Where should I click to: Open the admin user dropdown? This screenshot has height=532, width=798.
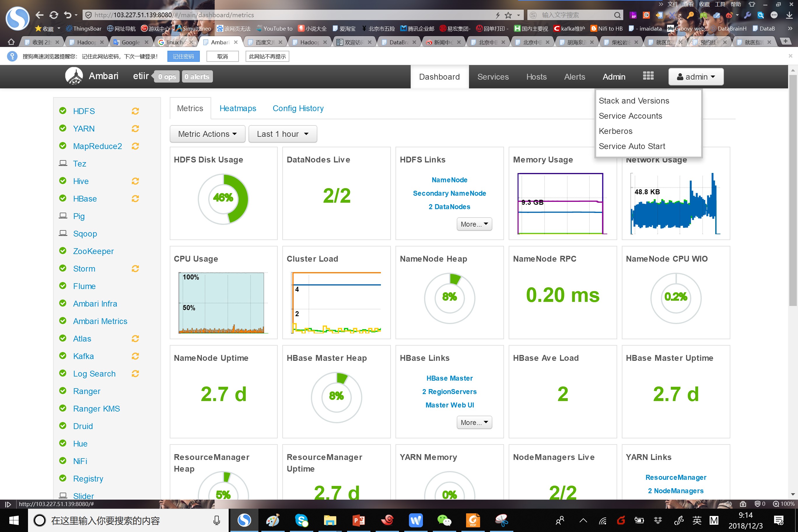click(x=696, y=77)
